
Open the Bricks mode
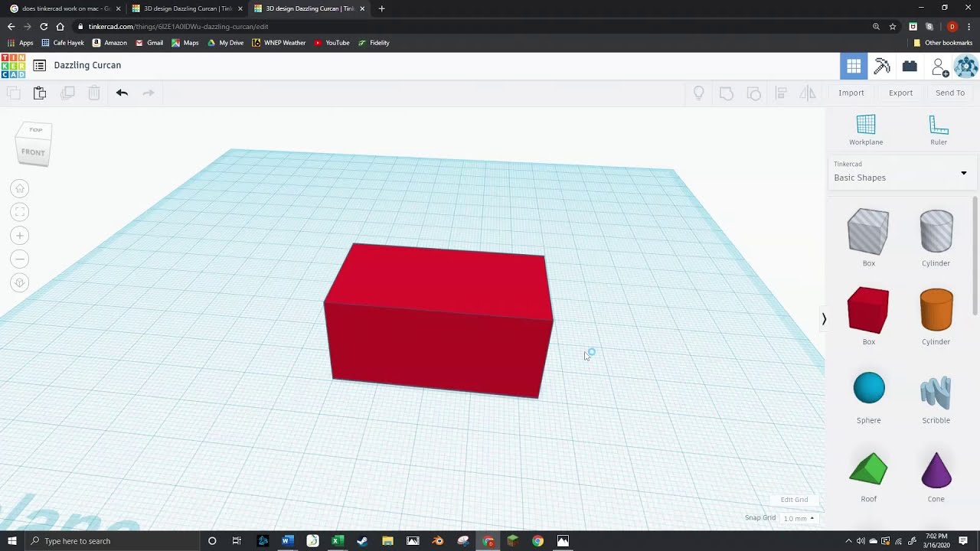click(910, 66)
